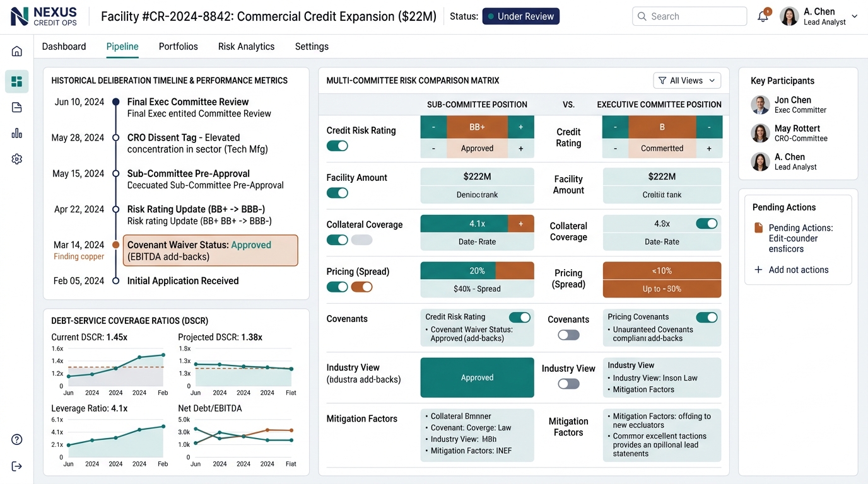Open the bar chart analytics sidebar icon

click(x=17, y=133)
